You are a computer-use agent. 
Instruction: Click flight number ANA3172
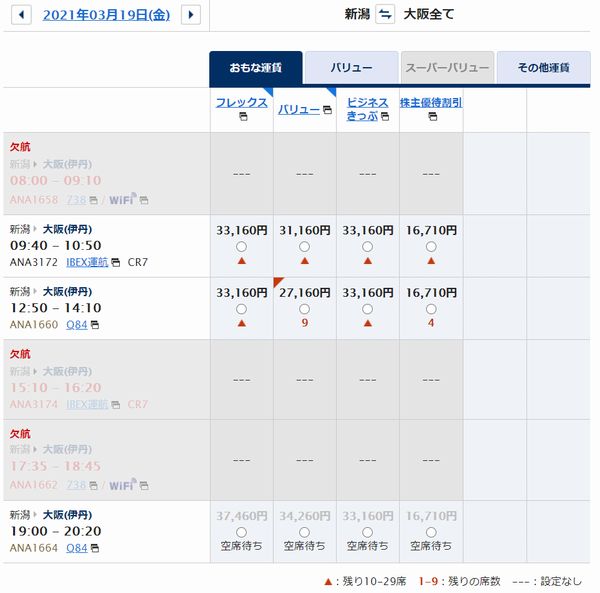[34, 262]
